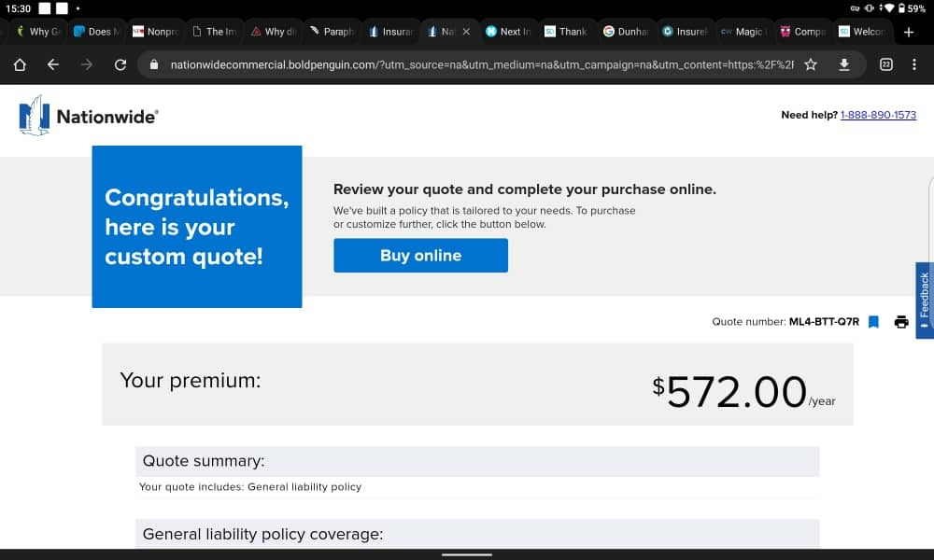934x560 pixels.
Task: Click the 'Congratulations, here is your custom quote!' banner
Action: coord(196,227)
